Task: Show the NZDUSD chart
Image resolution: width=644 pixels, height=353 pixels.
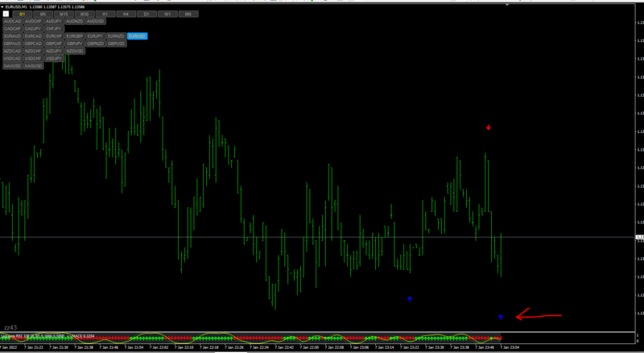Action: point(75,51)
